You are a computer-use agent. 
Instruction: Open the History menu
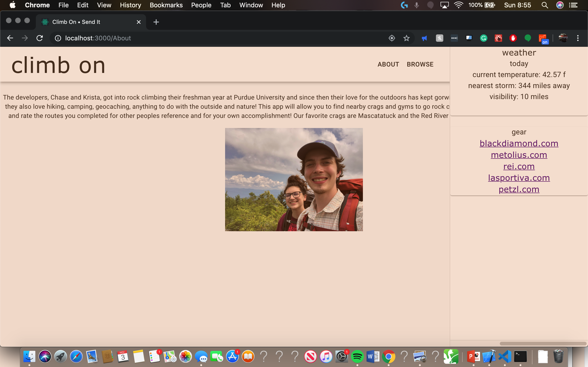(x=130, y=5)
